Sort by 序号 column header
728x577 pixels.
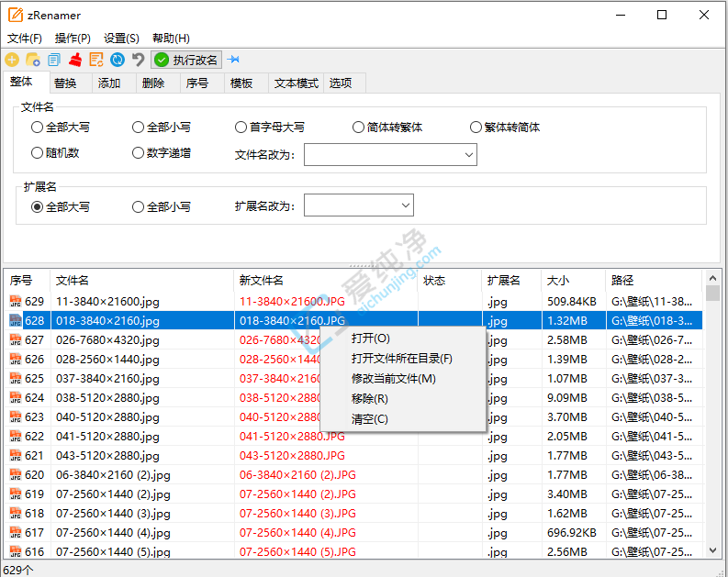[x=27, y=280]
